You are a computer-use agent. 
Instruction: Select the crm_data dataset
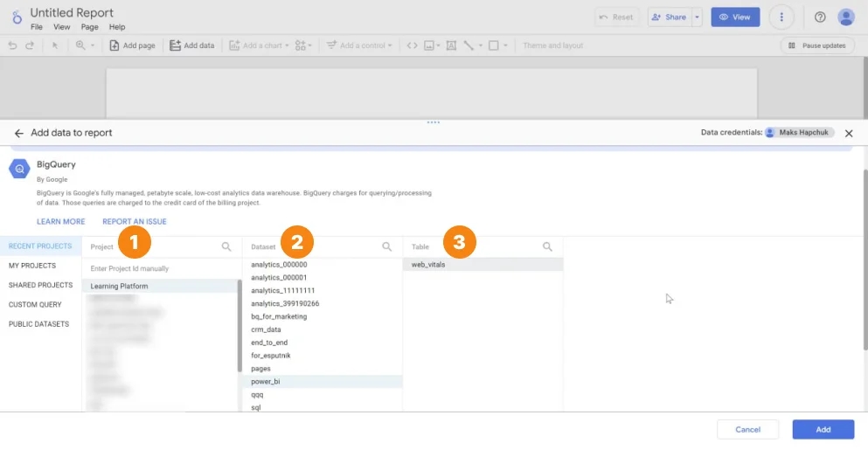coord(323,329)
